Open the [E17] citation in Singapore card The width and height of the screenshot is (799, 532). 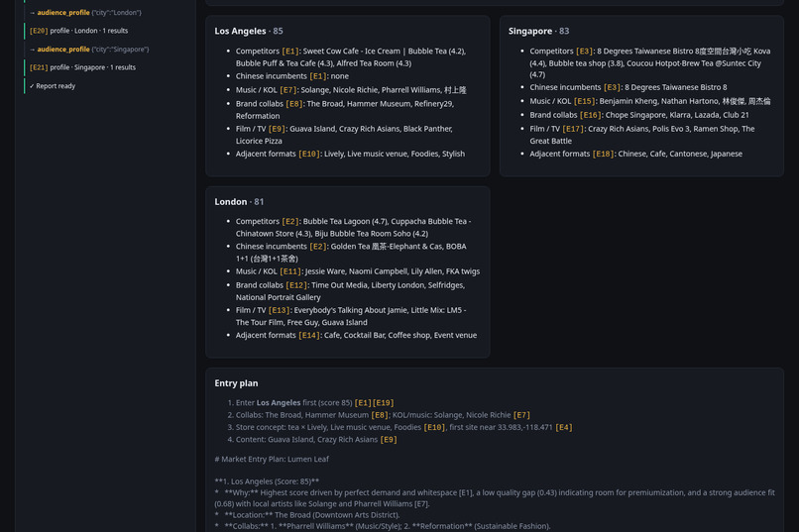pos(573,128)
